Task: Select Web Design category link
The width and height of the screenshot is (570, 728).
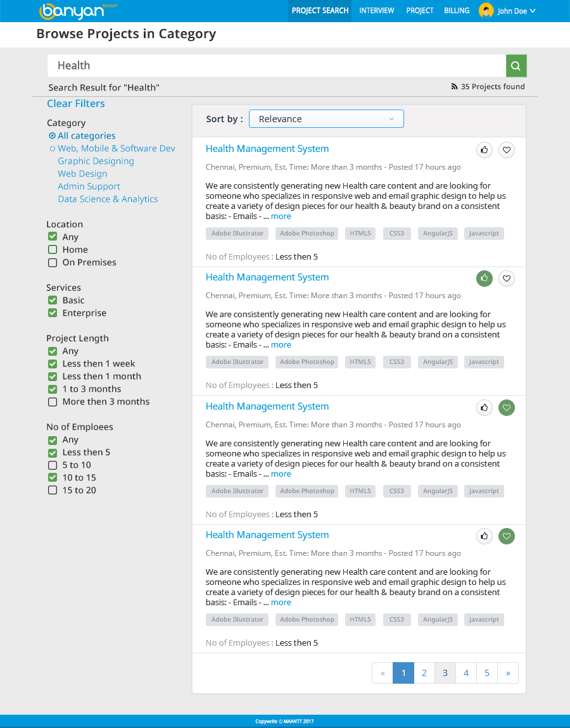Action: (82, 173)
